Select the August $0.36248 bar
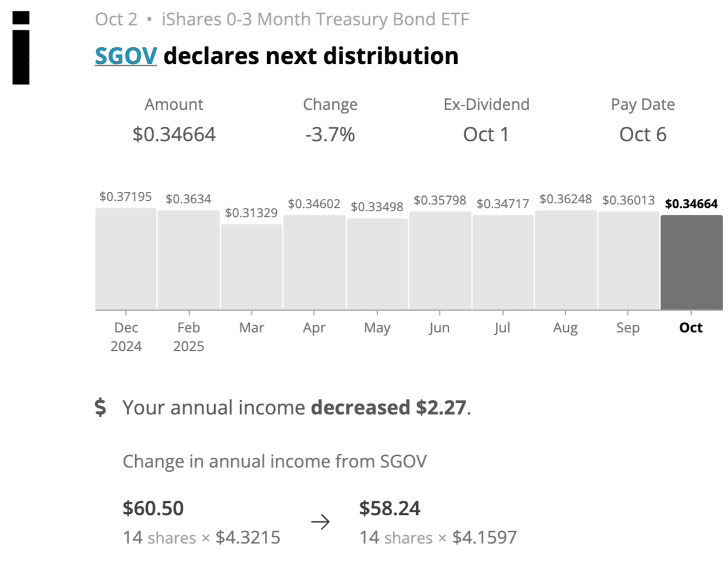Screen dimensions: 728x564 565,261
